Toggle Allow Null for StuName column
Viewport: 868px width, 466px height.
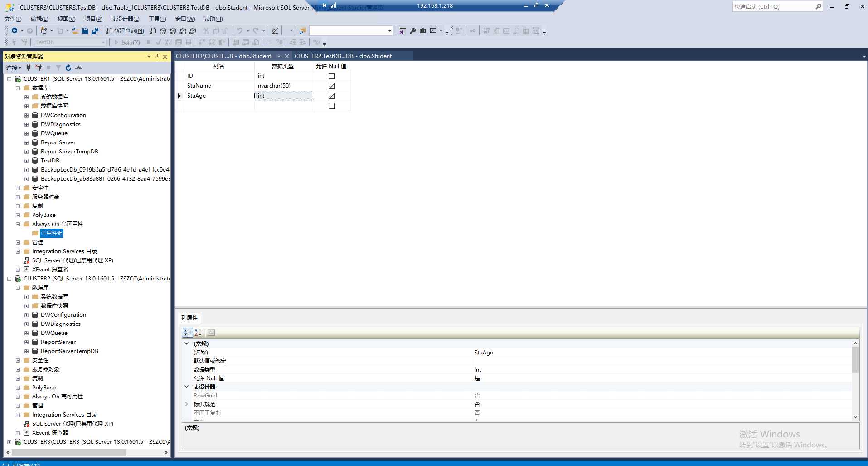pyautogui.click(x=331, y=86)
